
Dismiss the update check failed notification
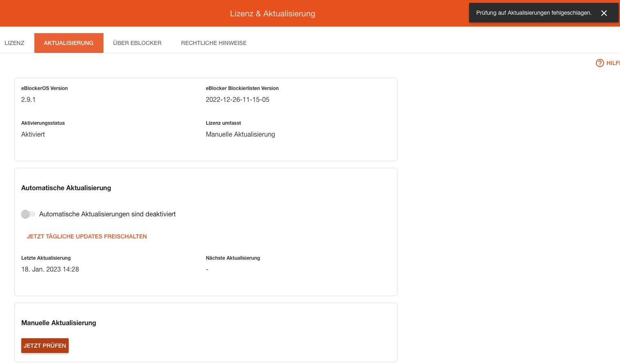click(604, 13)
